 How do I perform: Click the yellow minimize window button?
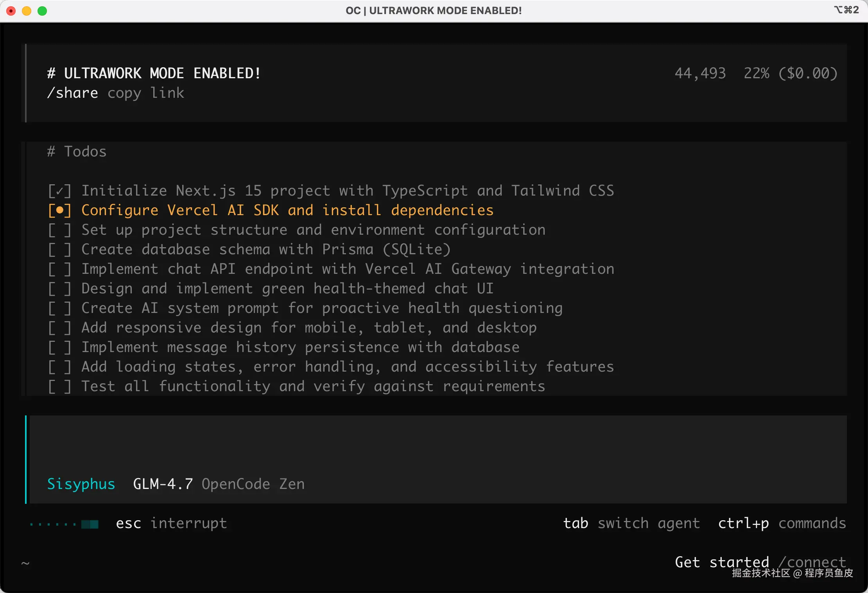point(27,11)
